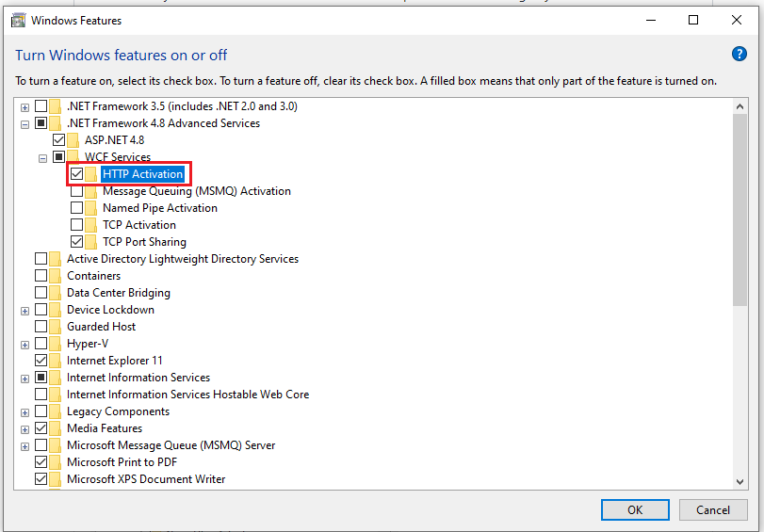Expand the Media Features node
This screenshot has height=532, width=764.
pyautogui.click(x=24, y=430)
